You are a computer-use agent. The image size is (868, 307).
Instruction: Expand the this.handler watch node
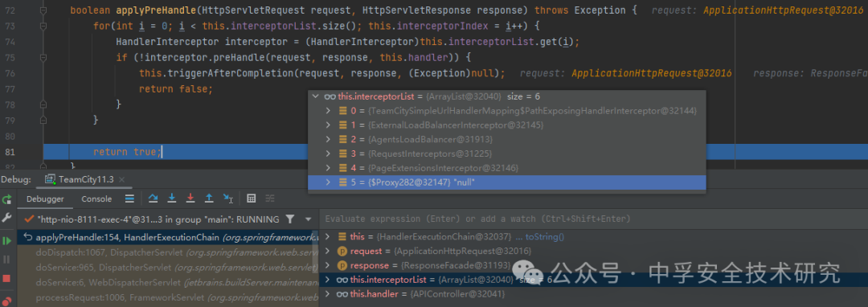point(328,294)
